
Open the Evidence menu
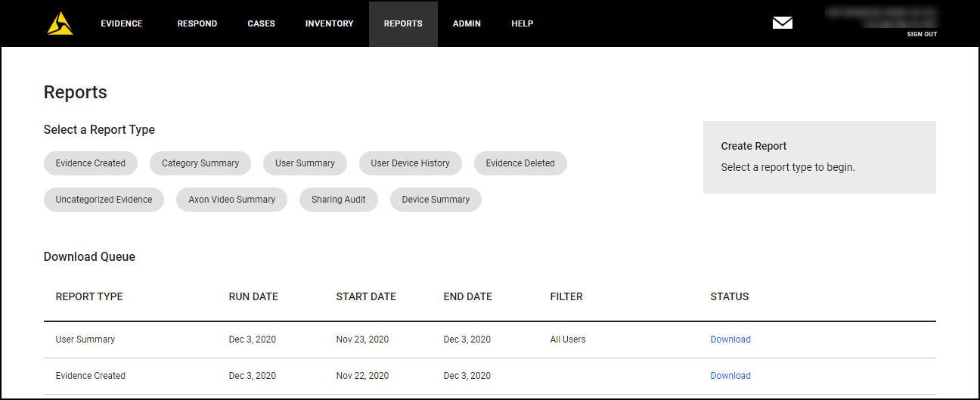122,23
